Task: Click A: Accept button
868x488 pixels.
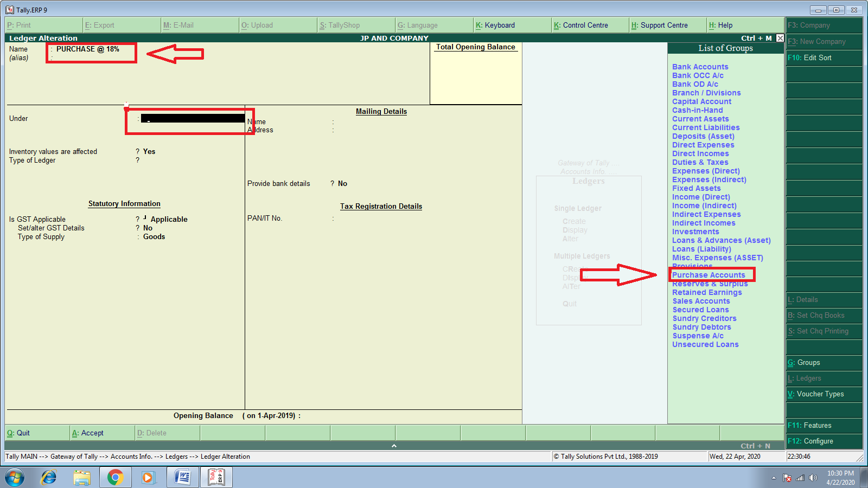Action: pyautogui.click(x=102, y=433)
